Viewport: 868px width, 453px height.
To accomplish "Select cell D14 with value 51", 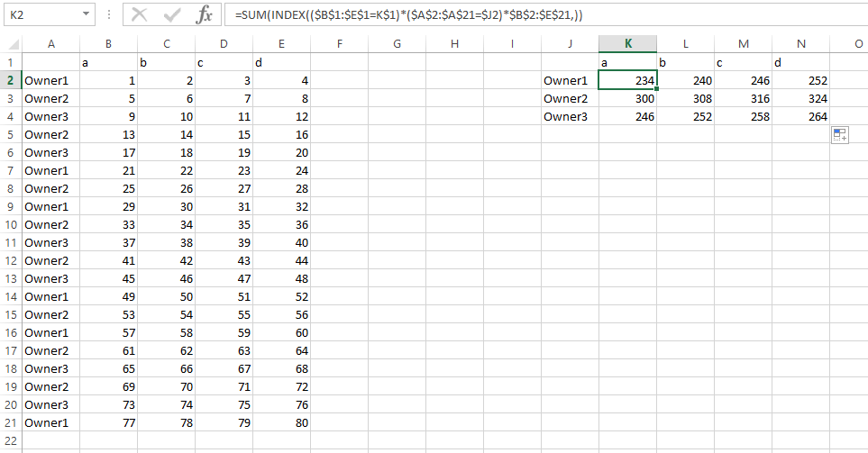I will [224, 296].
